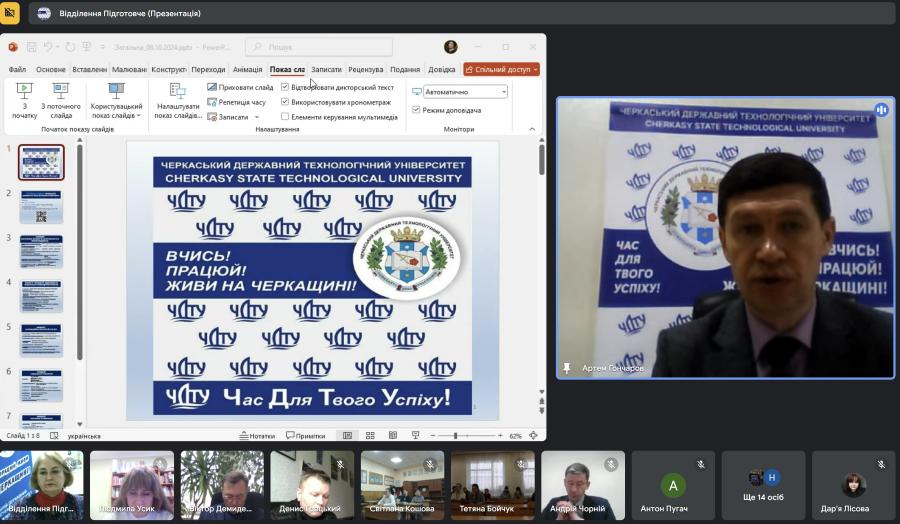
Task: Click Приховати слайд to hide slide
Action: pos(240,88)
